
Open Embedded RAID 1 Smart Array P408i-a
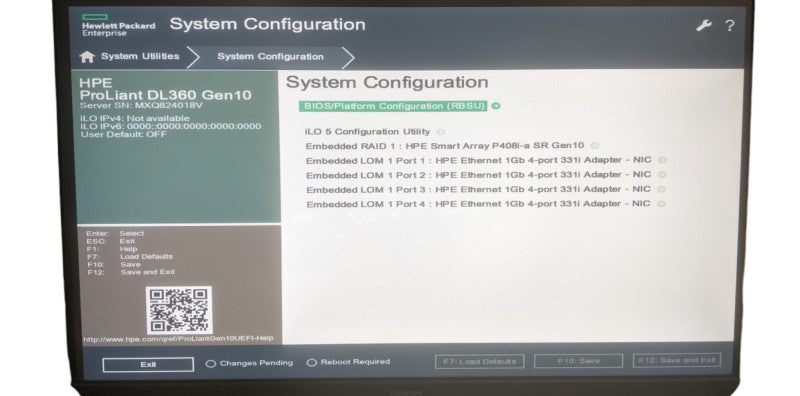445,146
